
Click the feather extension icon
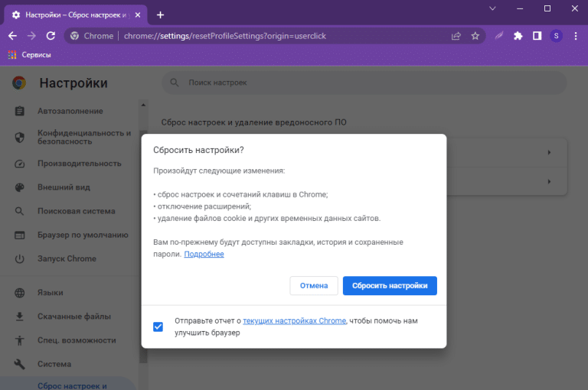(498, 36)
